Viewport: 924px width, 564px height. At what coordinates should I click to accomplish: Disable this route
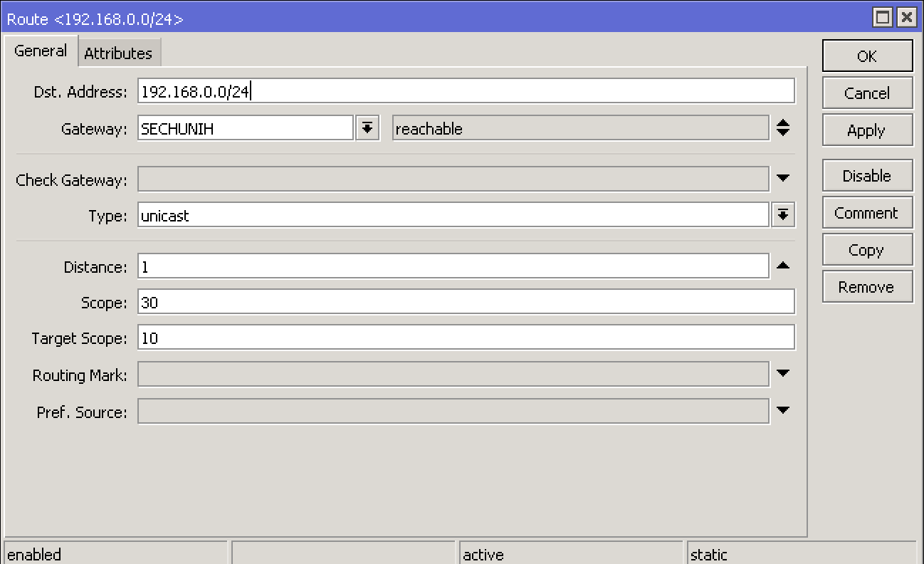click(x=867, y=176)
